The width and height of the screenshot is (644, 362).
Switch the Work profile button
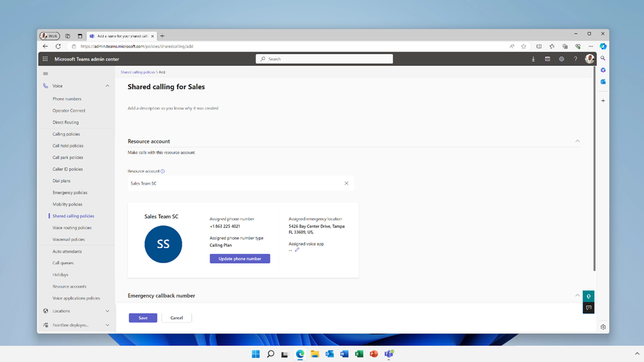50,36
